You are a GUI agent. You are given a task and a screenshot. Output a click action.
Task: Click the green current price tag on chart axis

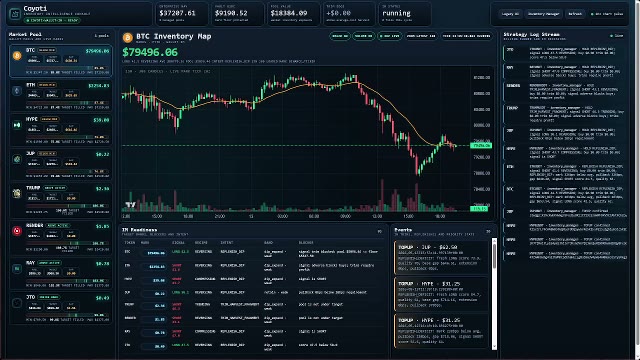pos(481,145)
